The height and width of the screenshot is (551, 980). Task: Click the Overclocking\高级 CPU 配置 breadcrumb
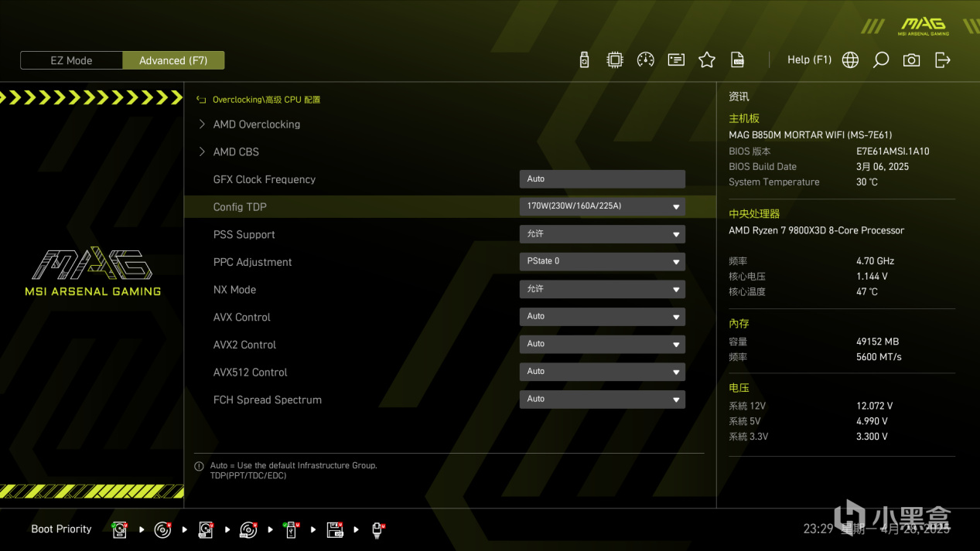coord(266,100)
